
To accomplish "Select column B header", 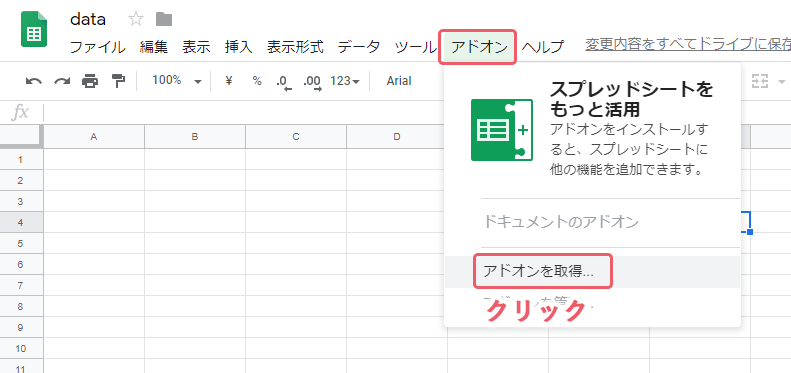I will point(195,136).
